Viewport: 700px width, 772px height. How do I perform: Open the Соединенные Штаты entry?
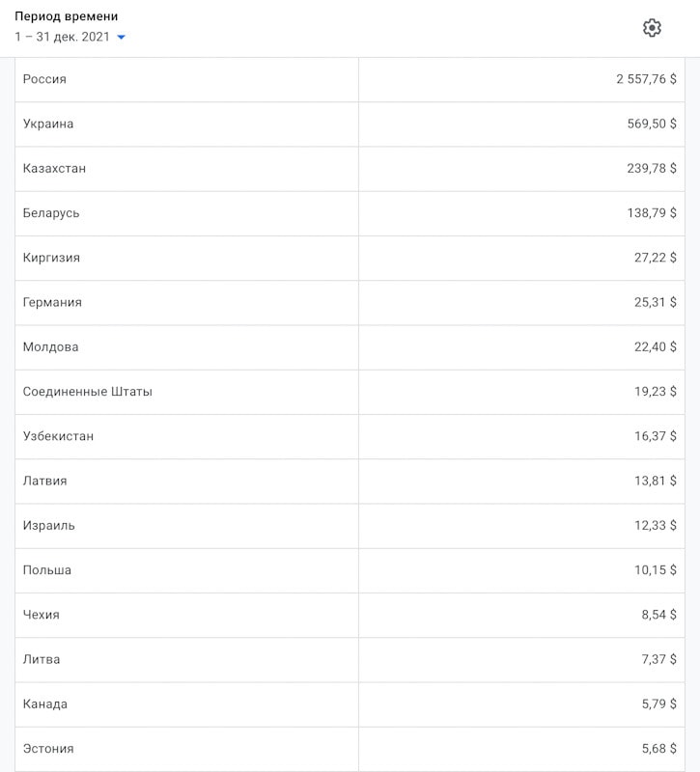pos(350,392)
